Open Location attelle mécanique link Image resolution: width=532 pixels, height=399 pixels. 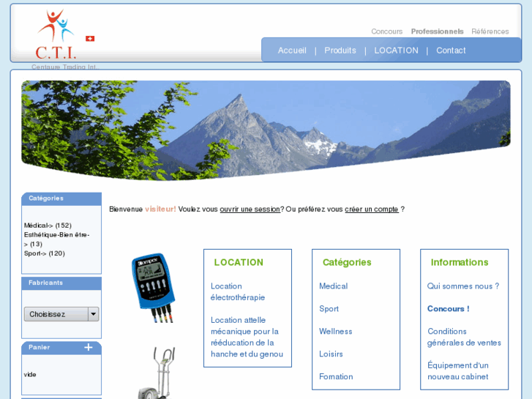coord(247,337)
